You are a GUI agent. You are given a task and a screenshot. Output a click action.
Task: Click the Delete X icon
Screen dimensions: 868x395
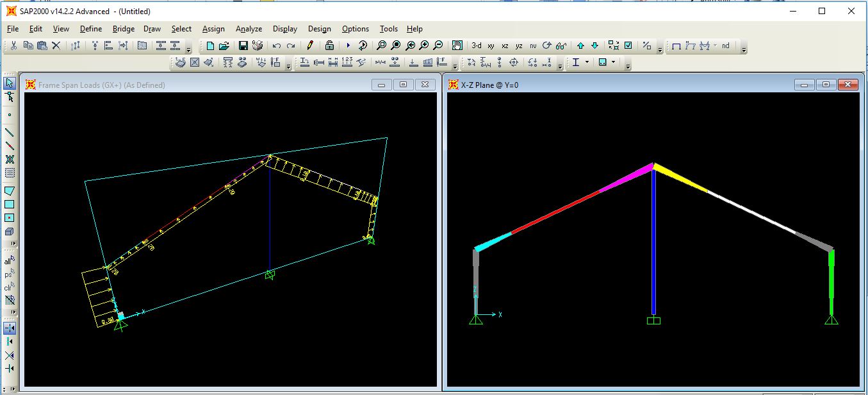[56, 46]
